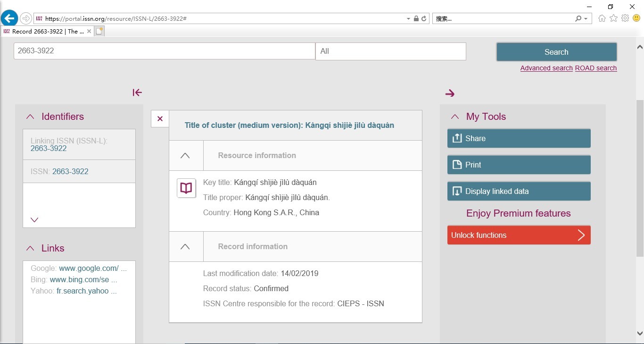Open browser settings gear icon

[x=625, y=18]
